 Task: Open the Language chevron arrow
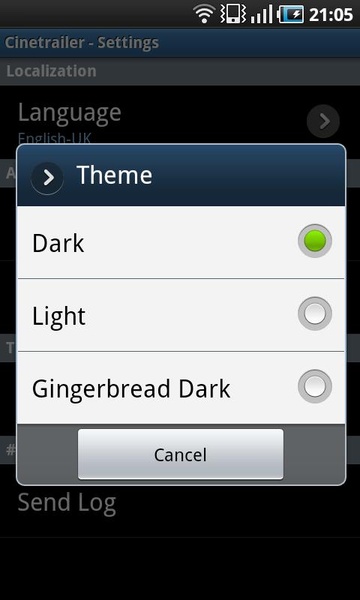click(x=323, y=121)
